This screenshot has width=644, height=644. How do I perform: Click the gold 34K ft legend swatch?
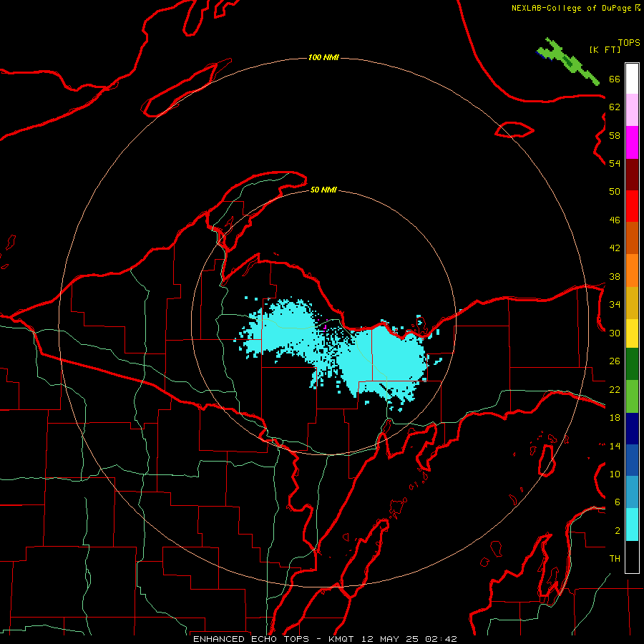[632, 303]
